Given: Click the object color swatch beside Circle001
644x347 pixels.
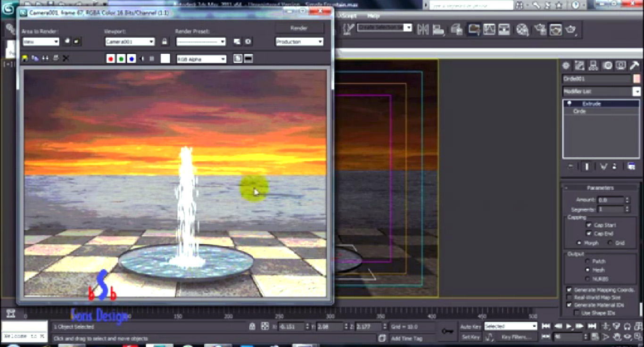Looking at the screenshot, I should pos(637,79).
